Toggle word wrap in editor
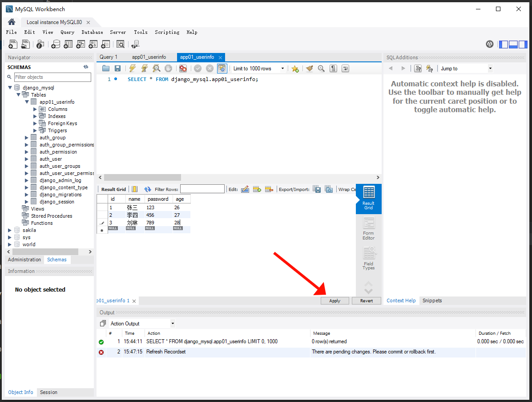Screen dimensions: 532x402 (x=345, y=69)
